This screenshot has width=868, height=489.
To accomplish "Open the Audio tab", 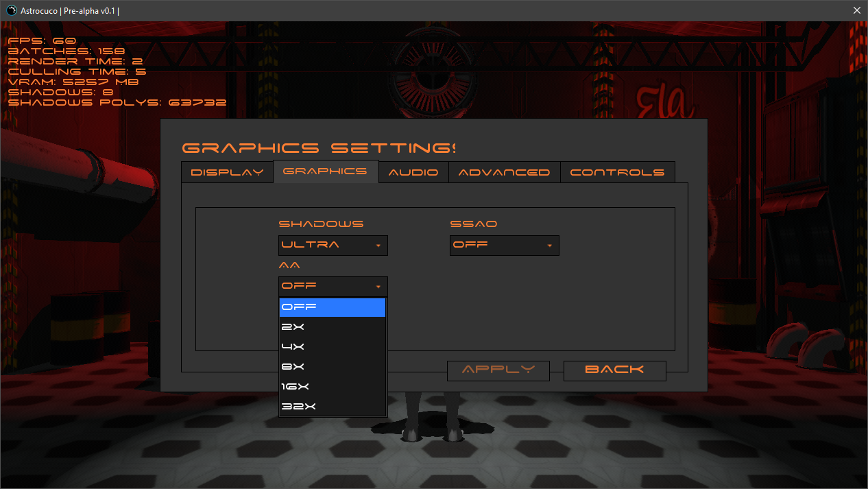I will 413,172.
